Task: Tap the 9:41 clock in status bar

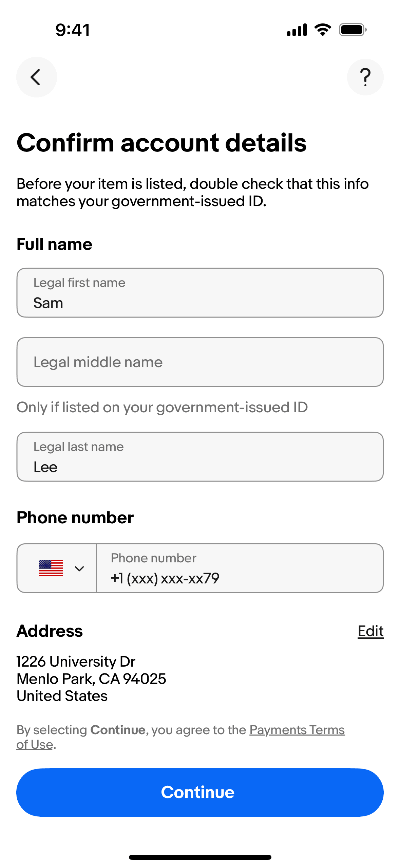Action: click(x=73, y=30)
